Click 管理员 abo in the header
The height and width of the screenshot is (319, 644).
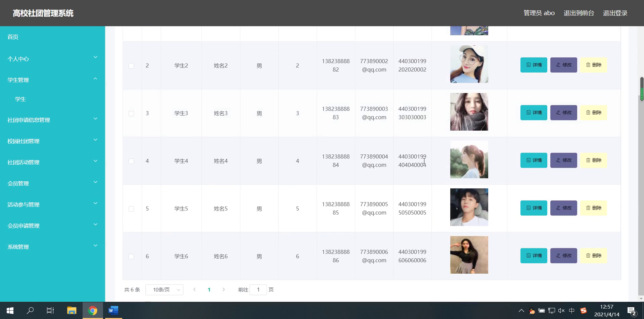pos(539,13)
